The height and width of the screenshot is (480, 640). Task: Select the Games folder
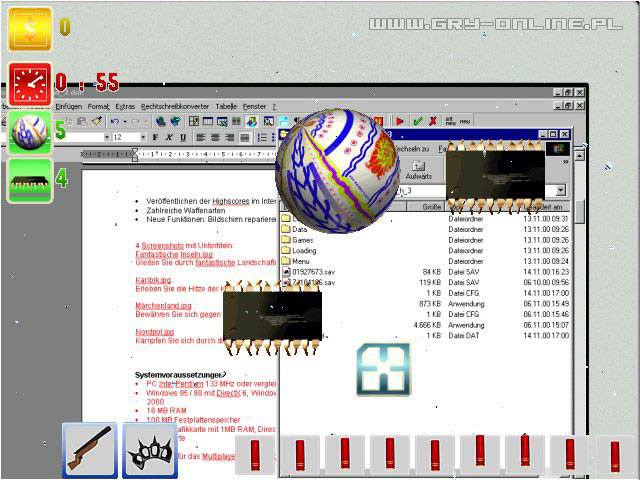298,240
